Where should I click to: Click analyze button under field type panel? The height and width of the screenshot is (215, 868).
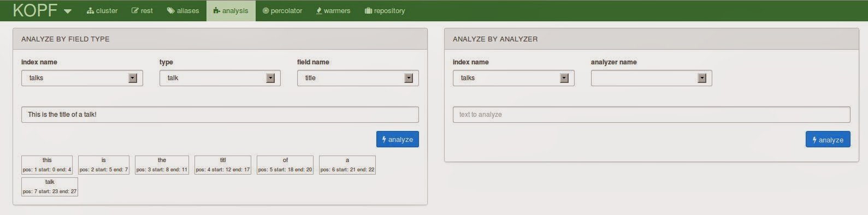[398, 139]
